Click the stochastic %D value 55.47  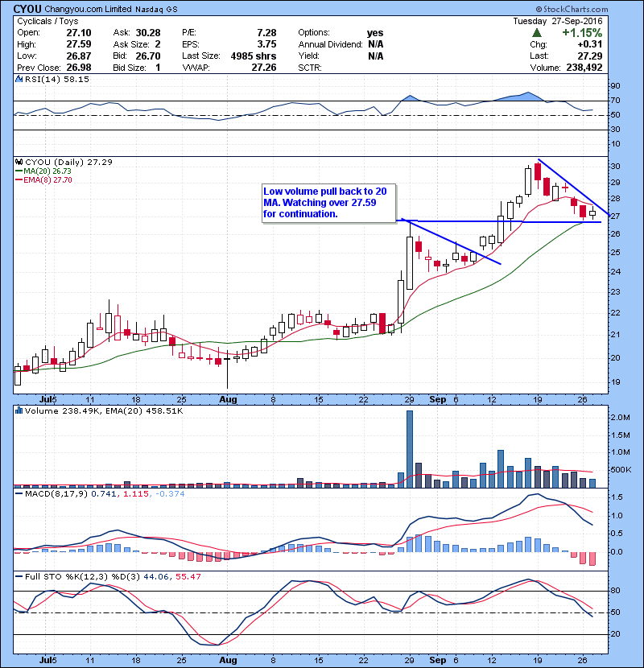click(x=188, y=576)
